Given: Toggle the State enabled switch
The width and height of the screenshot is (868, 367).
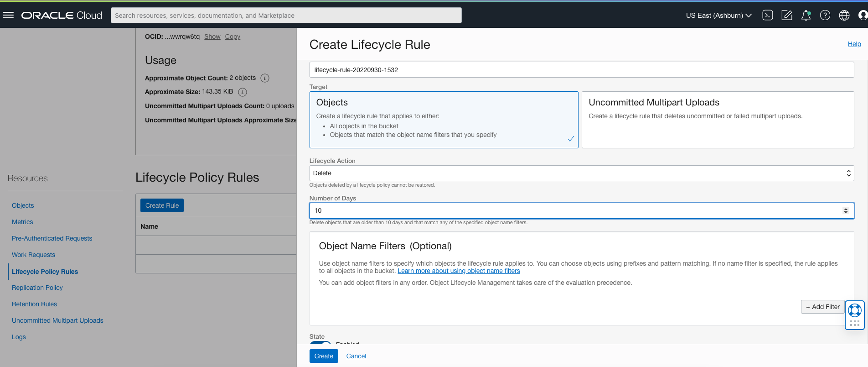Looking at the screenshot, I should (320, 342).
